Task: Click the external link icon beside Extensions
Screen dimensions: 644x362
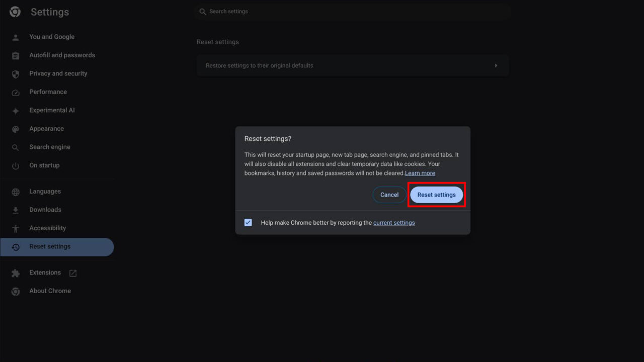Action: coord(72,273)
